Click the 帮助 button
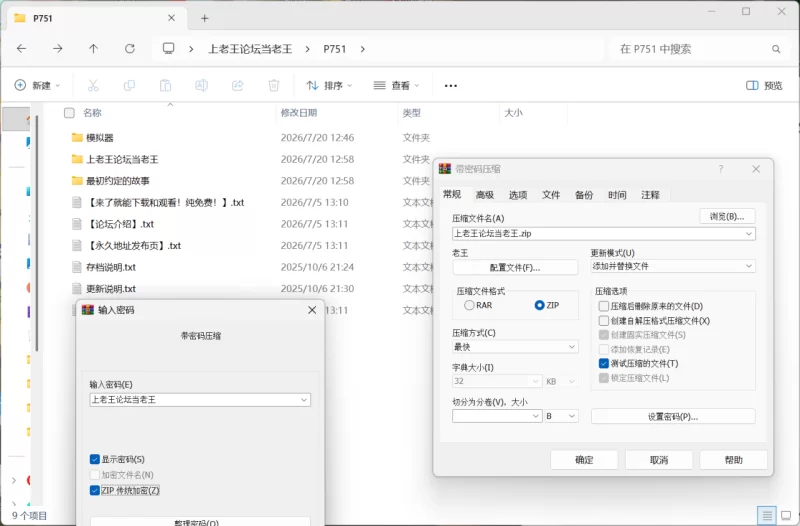 click(733, 460)
